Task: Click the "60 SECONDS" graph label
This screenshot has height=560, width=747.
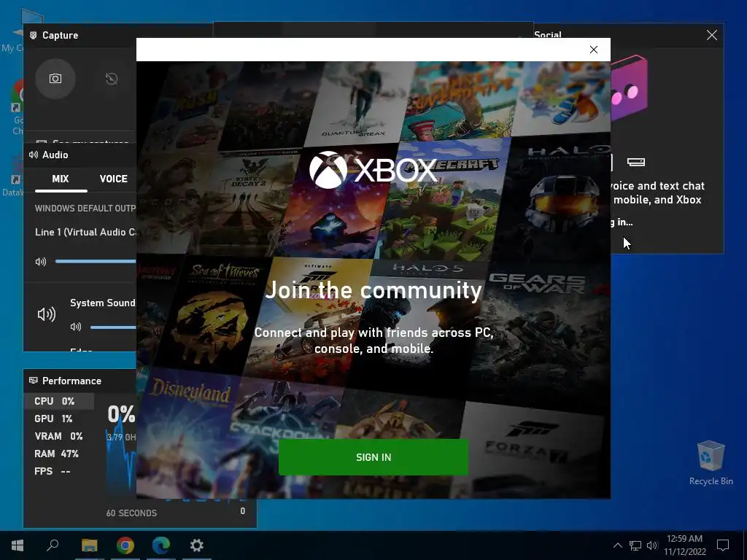Action: pos(131,513)
